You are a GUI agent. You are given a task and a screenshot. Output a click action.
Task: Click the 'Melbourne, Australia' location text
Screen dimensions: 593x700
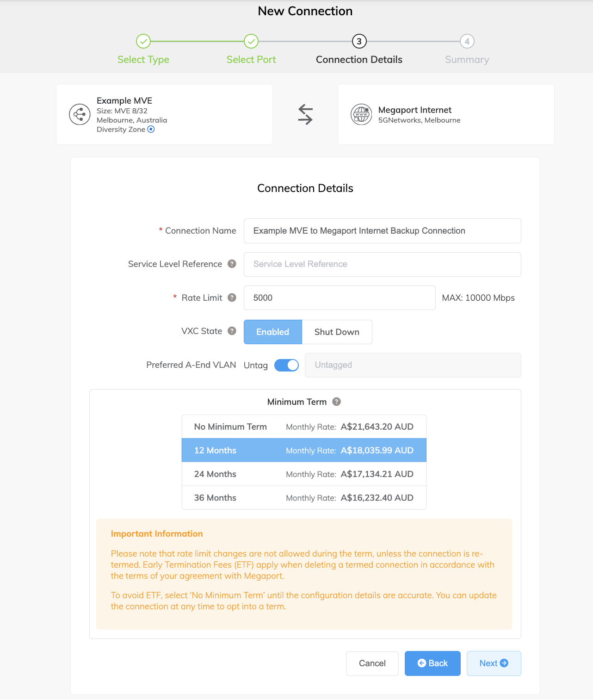coord(132,120)
